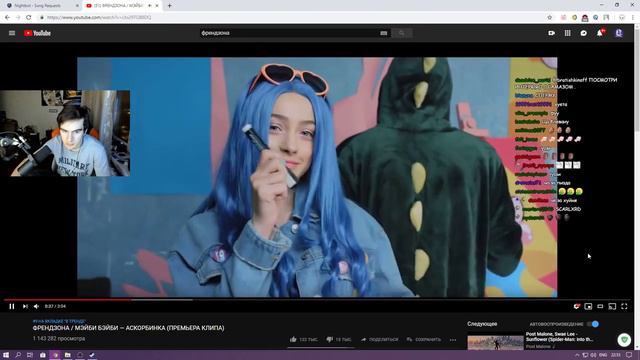Pause the video
640x360 pixels.
12,306
